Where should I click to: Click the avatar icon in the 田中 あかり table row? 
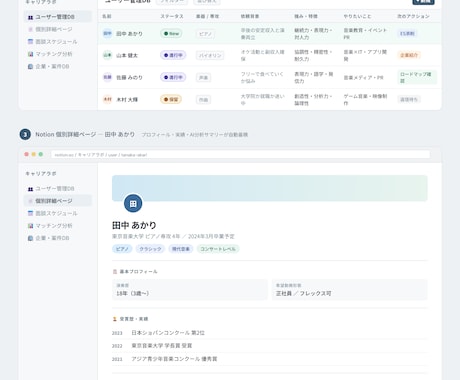[107, 33]
